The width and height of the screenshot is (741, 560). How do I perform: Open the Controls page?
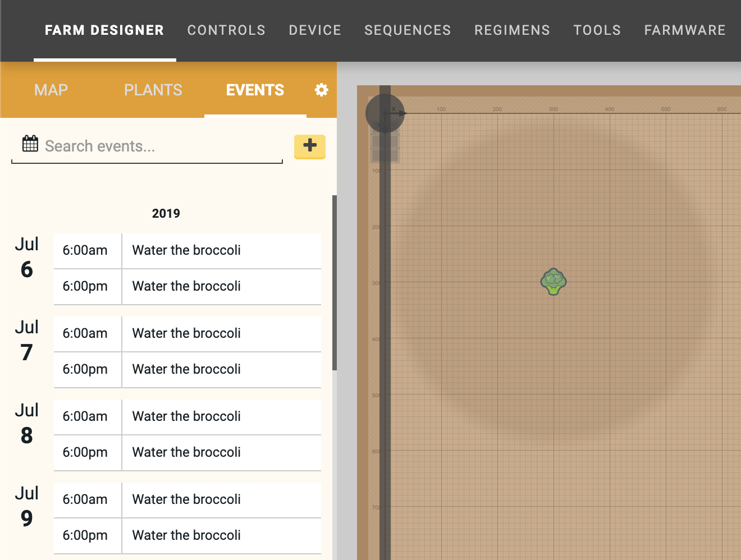coord(226,30)
